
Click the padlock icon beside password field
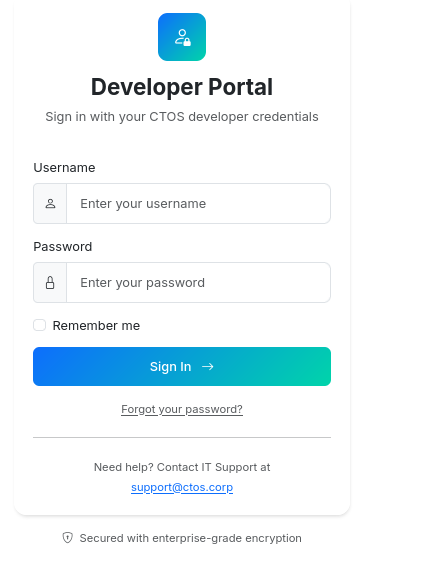click(50, 283)
